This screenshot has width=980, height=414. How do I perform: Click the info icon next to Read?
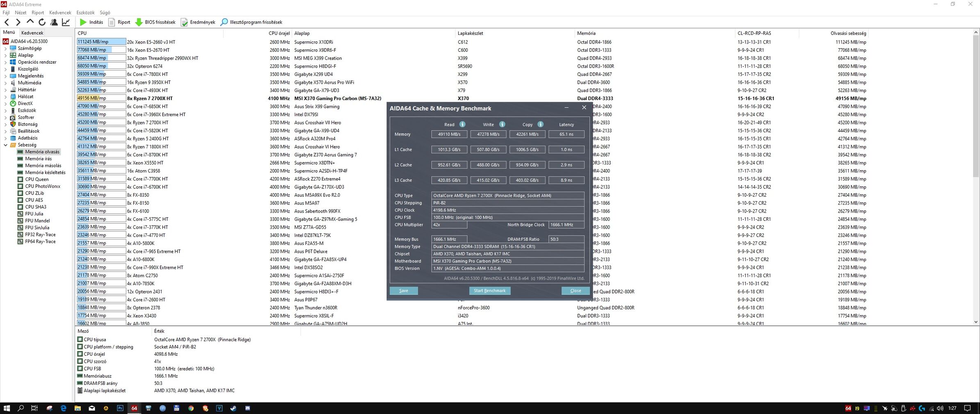[x=462, y=124]
